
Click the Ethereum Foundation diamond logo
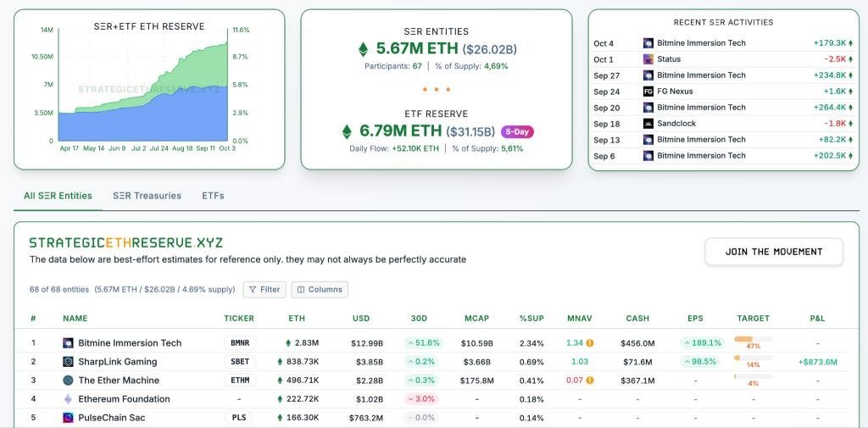tap(69, 399)
